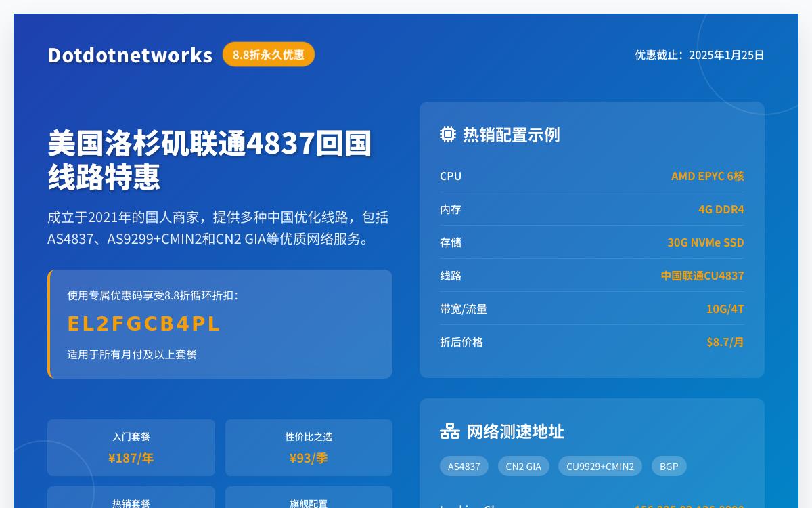Click the server icon beside 热销配置示例

(448, 134)
